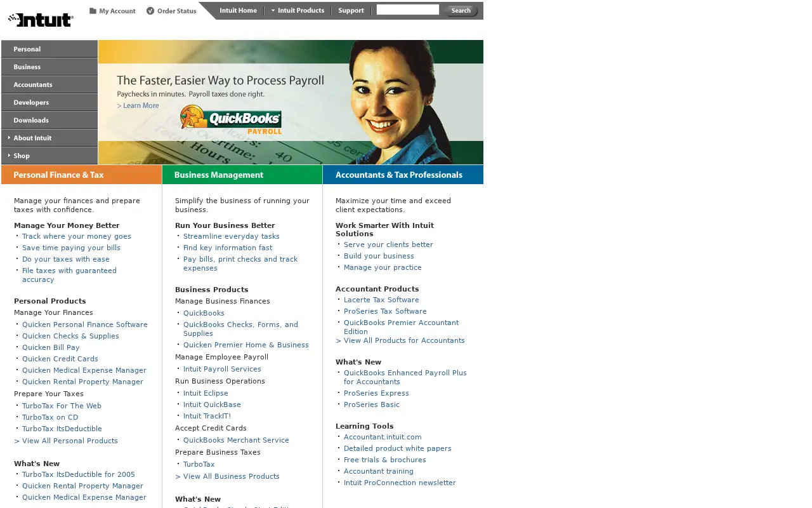Open Save time paying your bills

71,248
